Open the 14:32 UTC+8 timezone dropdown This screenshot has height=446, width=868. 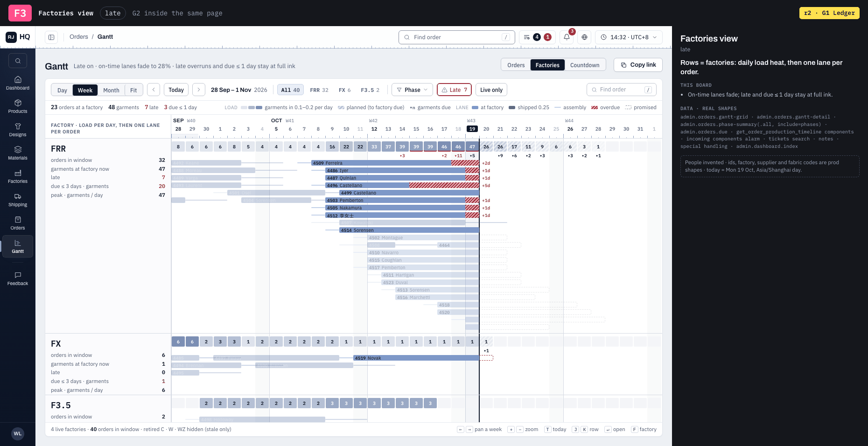629,37
